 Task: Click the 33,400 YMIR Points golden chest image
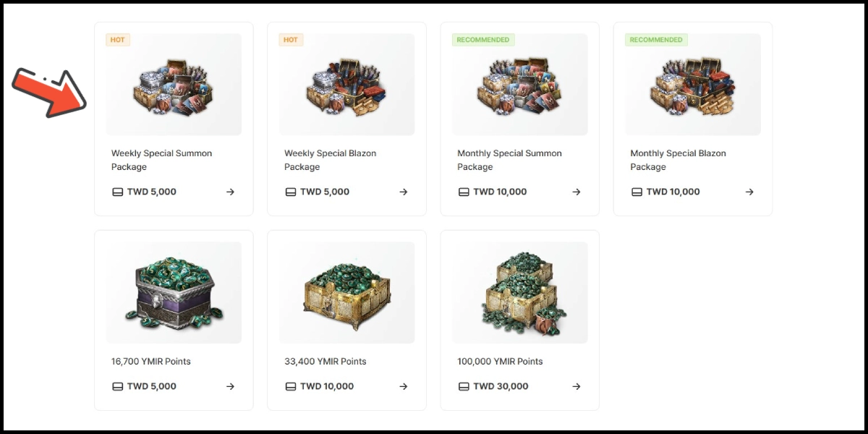click(347, 292)
